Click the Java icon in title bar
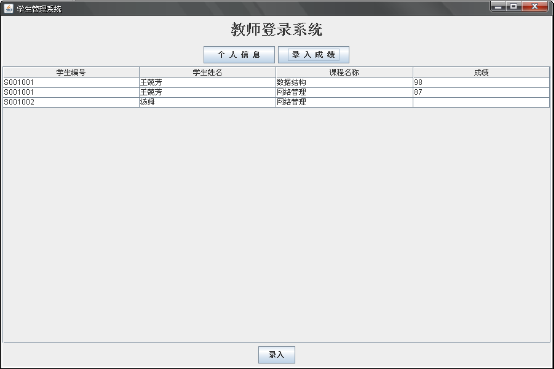The height and width of the screenshot is (369, 554). click(x=8, y=8)
